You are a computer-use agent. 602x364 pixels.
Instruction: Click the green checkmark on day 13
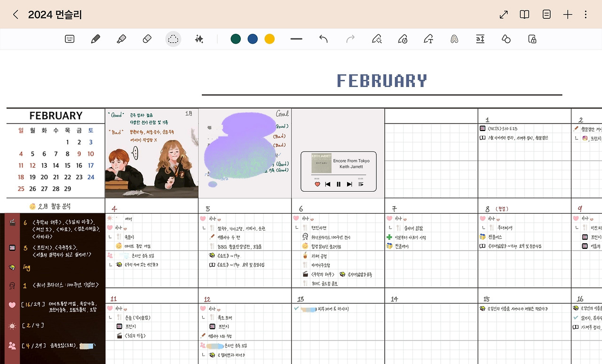[296, 309]
